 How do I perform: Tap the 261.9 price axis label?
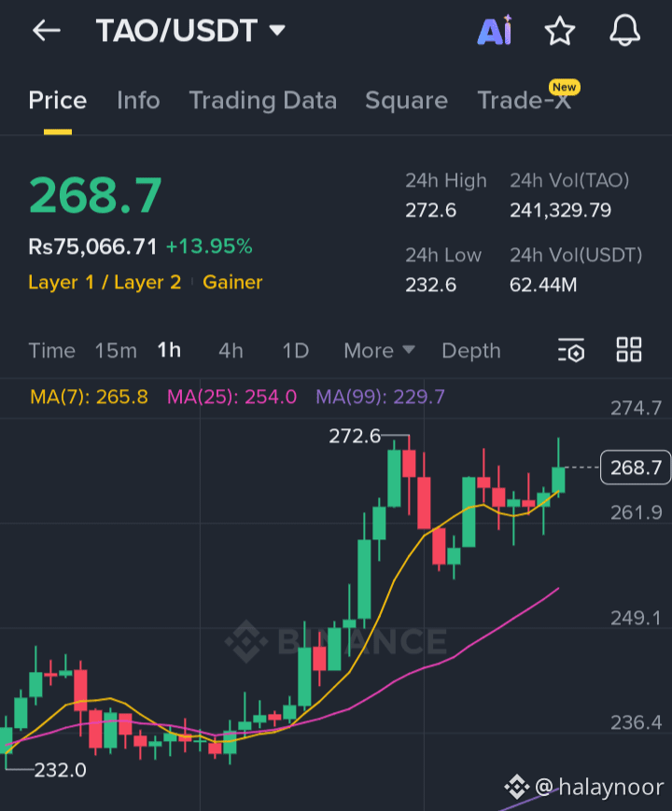pyautogui.click(x=636, y=512)
